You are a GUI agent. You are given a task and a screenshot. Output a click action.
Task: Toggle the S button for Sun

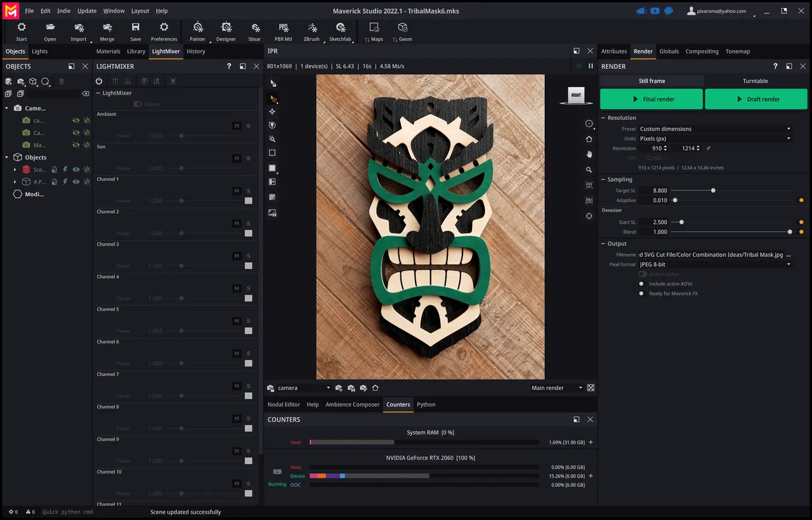coord(249,158)
